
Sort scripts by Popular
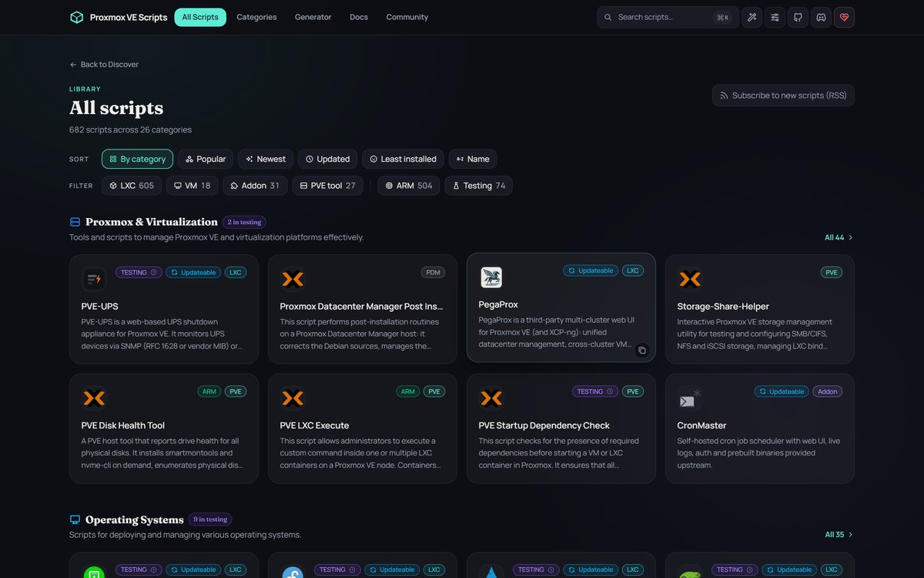(206, 159)
